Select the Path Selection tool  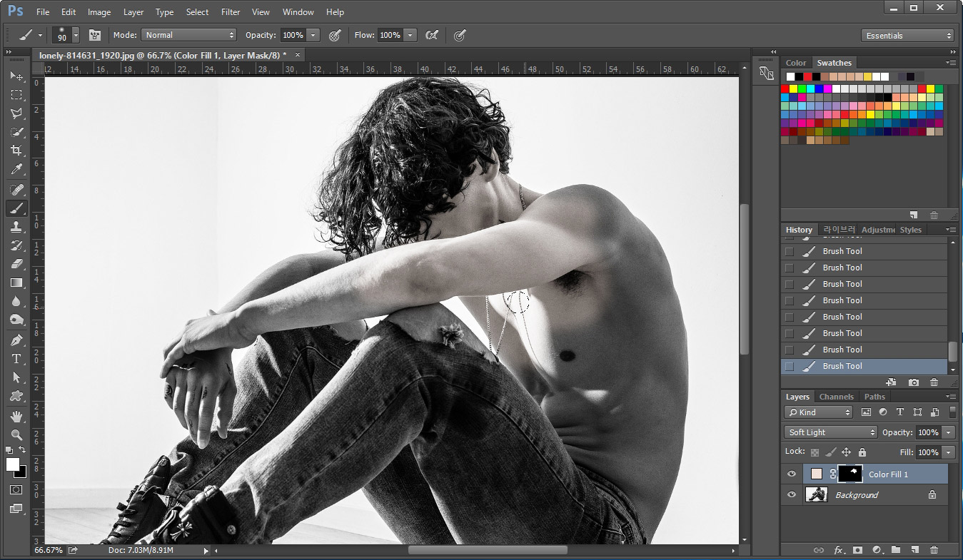coord(16,377)
